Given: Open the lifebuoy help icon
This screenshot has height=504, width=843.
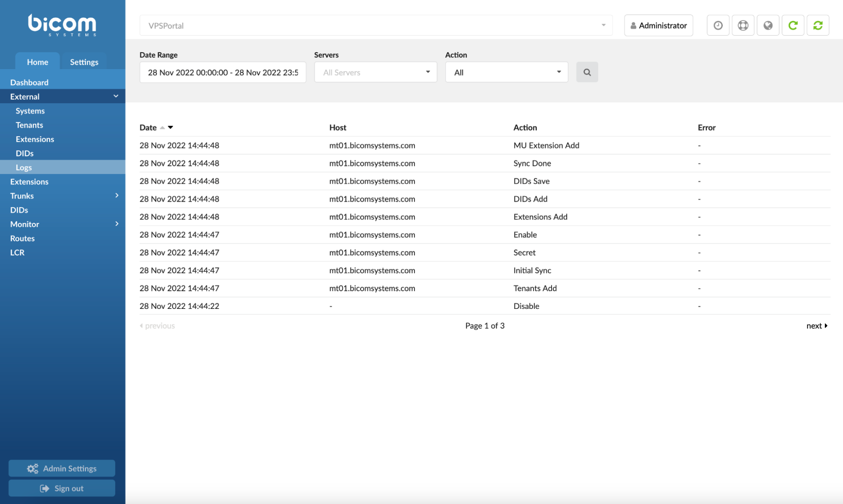Looking at the screenshot, I should [743, 25].
